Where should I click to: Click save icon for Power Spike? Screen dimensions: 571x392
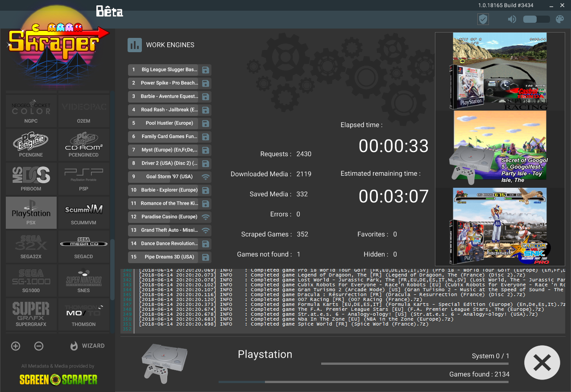205,83
